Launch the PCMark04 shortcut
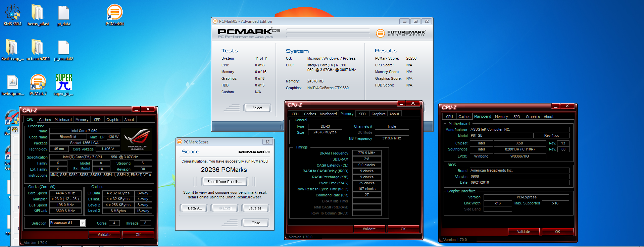 point(114,15)
